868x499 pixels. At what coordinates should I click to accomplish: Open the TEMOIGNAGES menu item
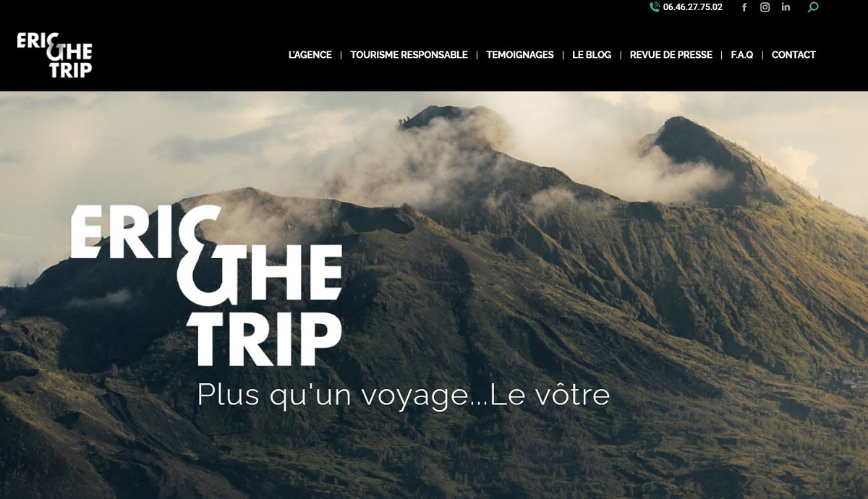coord(520,55)
